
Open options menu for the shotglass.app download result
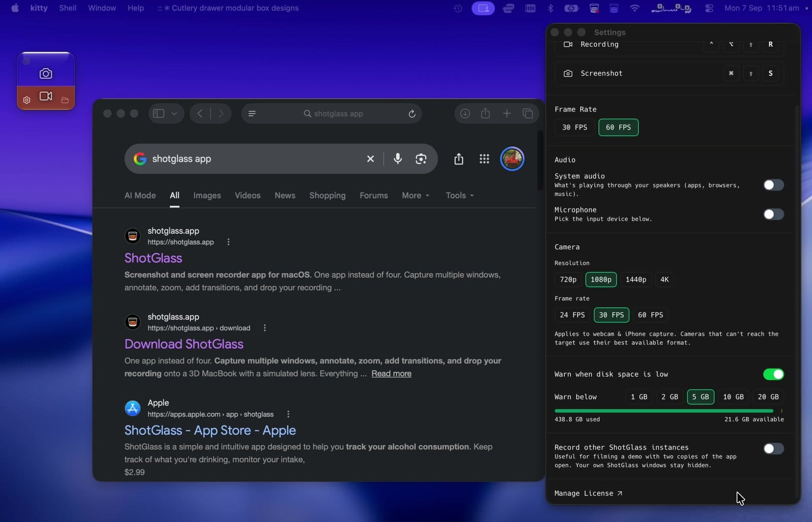point(264,328)
